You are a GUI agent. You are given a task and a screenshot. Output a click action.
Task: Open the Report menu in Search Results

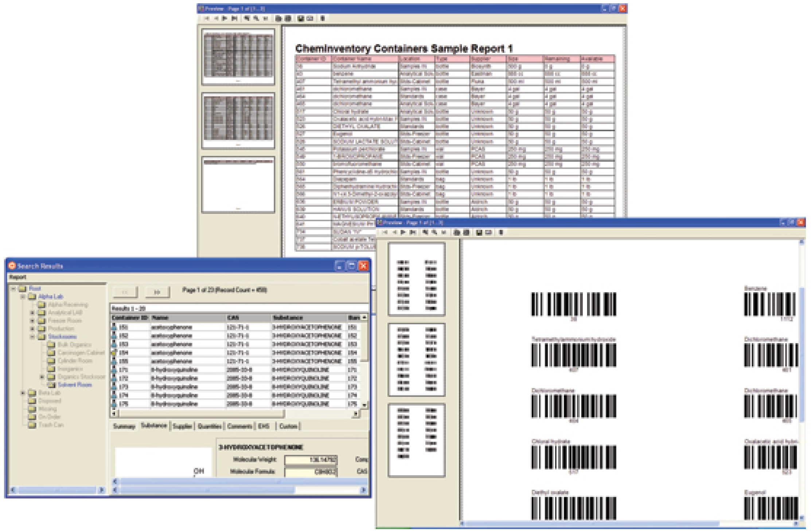(x=17, y=277)
